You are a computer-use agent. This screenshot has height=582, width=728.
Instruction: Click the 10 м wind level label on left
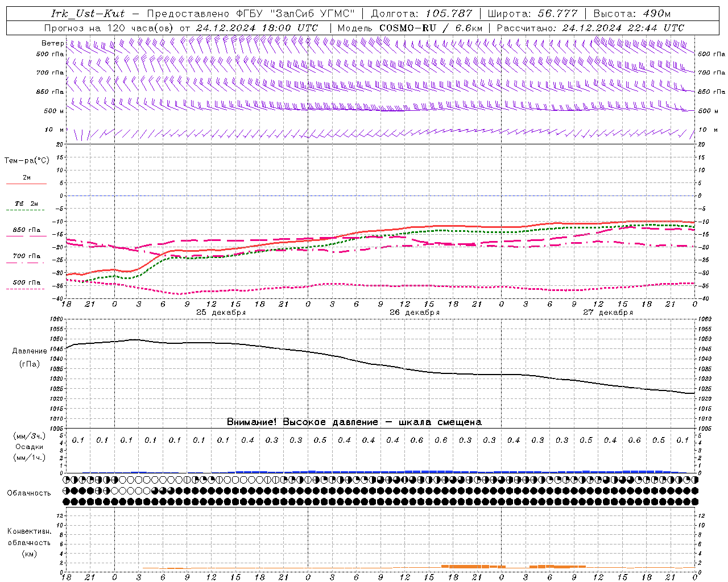point(55,130)
